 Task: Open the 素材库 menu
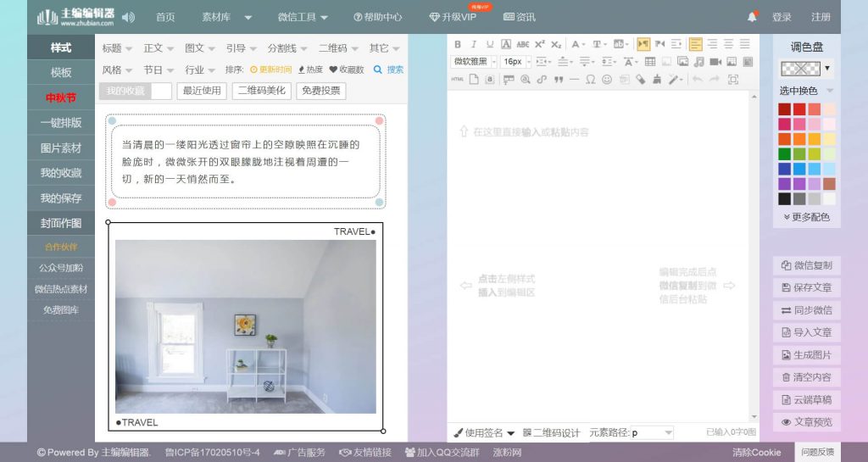pyautogui.click(x=226, y=17)
